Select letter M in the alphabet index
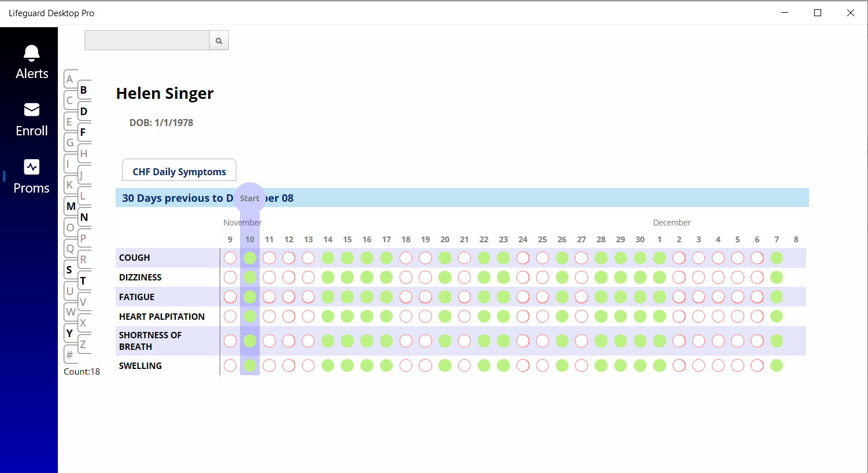 (x=71, y=206)
